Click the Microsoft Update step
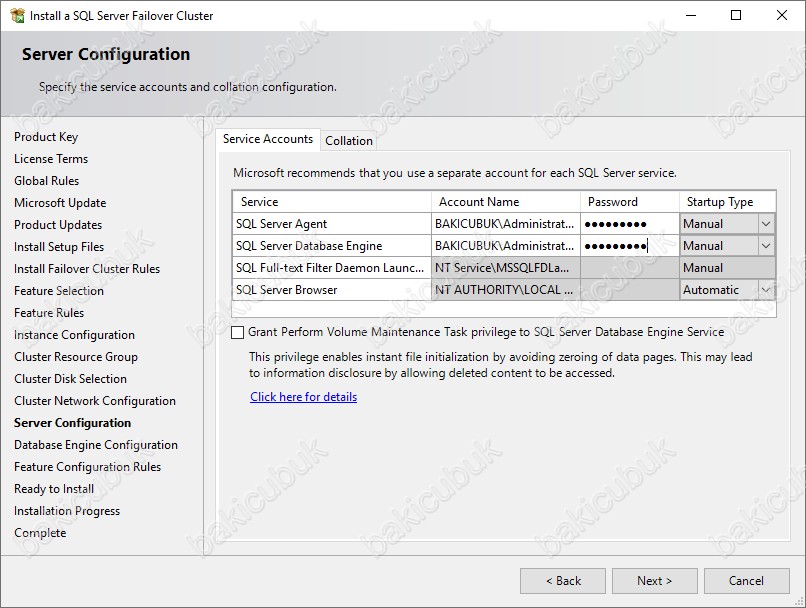Screen dimensions: 806x608 point(60,203)
